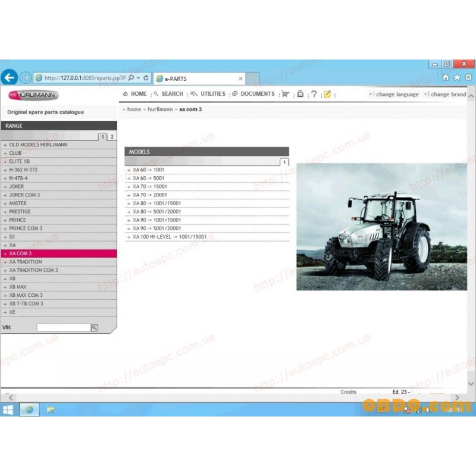
Task: Select the SX range
Action: coord(59,237)
